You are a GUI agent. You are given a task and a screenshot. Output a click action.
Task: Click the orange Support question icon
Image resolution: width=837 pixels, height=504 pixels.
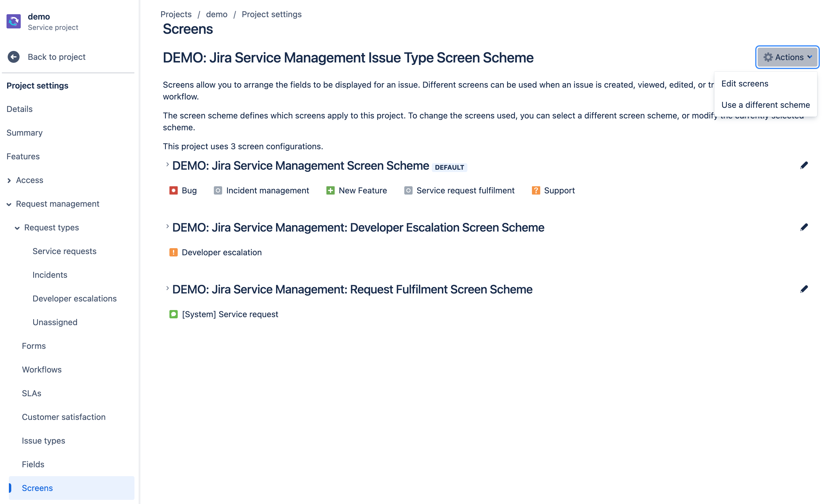click(x=536, y=190)
